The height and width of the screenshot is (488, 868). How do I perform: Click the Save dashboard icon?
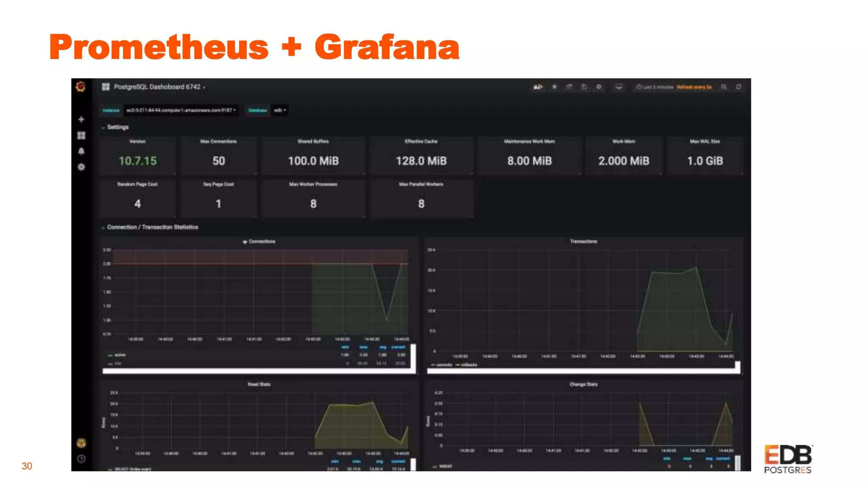[584, 87]
